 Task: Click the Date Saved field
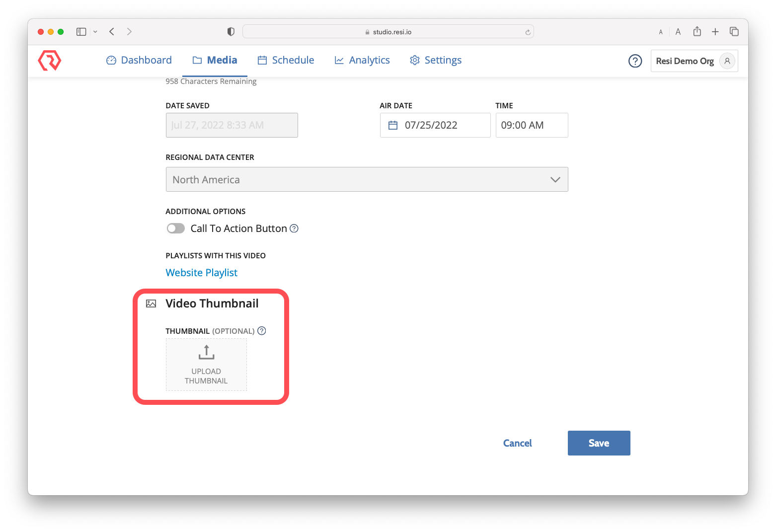coord(232,125)
